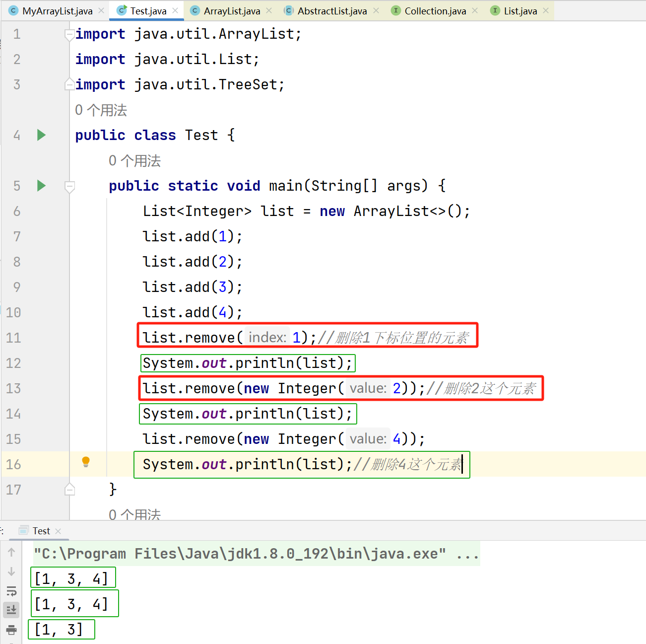Toggle soft-wrap in console
646x644 pixels.
click(x=11, y=591)
